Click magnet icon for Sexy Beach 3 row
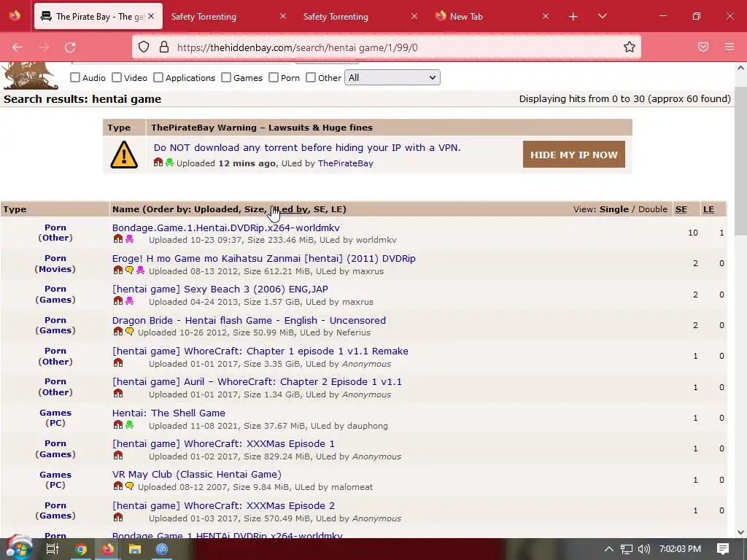 (x=118, y=300)
